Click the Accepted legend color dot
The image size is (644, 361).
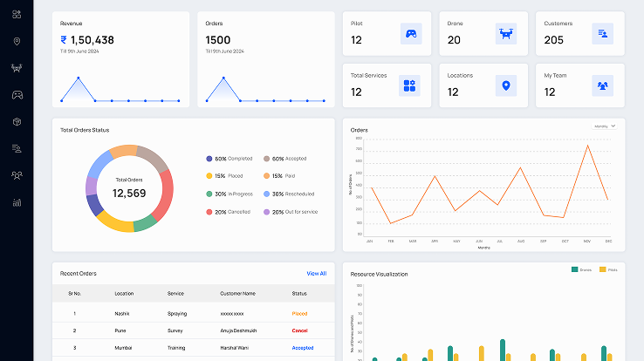click(x=266, y=159)
